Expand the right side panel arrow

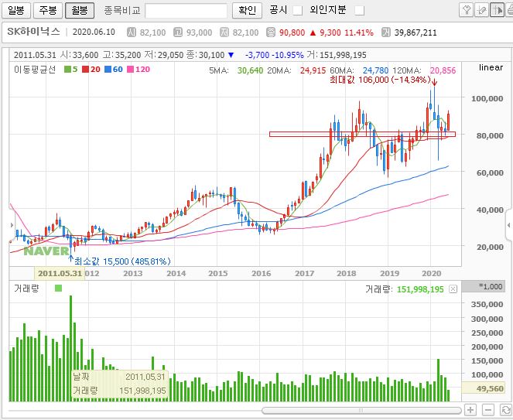(509, 225)
